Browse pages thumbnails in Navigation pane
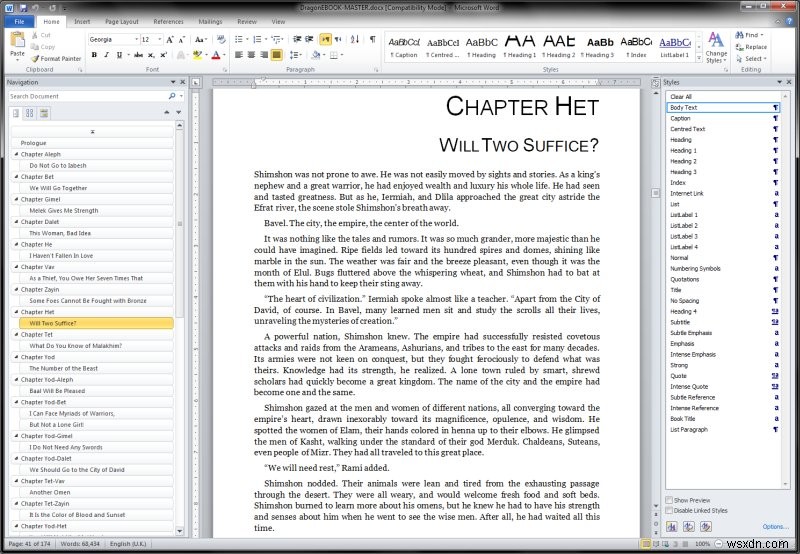800x554 pixels. pyautogui.click(x=30, y=113)
